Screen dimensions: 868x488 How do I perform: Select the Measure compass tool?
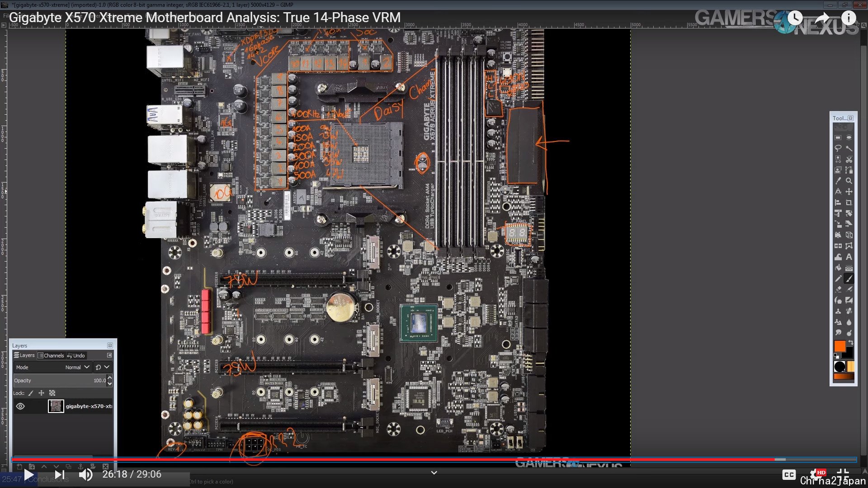pyautogui.click(x=838, y=192)
